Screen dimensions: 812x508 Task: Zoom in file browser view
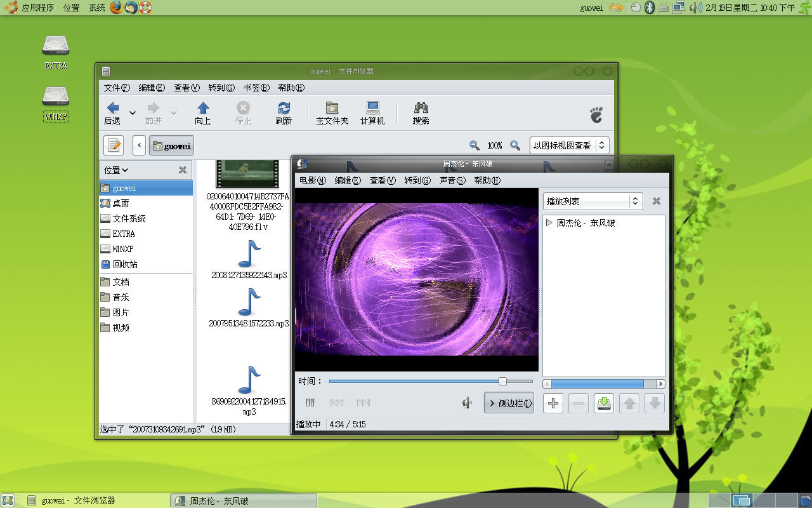pyautogui.click(x=515, y=145)
